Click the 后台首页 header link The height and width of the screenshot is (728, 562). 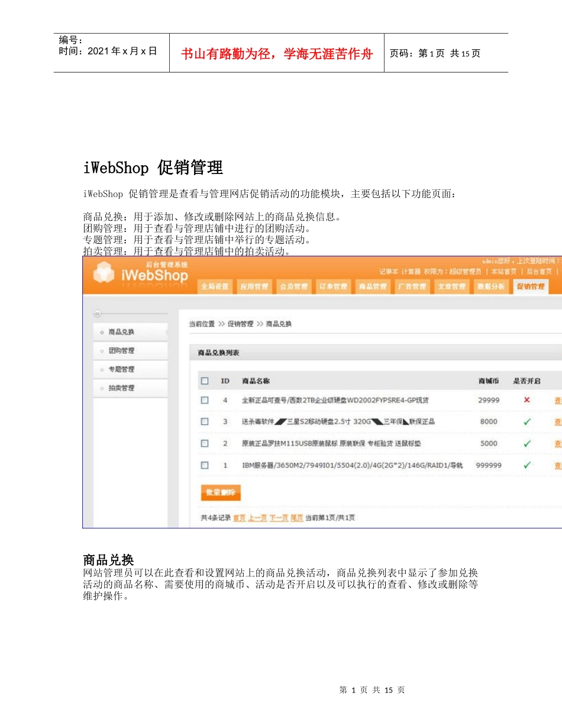[x=539, y=271]
